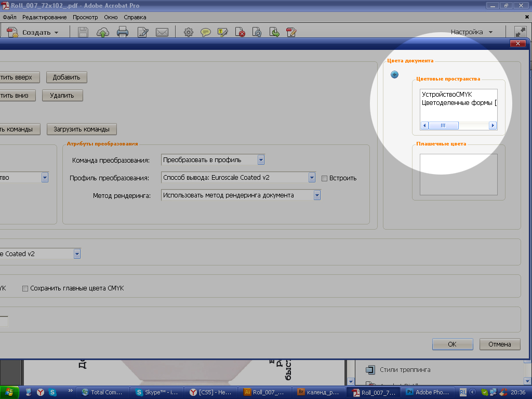532x399 pixels.
Task: Click the right scroll arrow of color spaces list
Action: (493, 126)
